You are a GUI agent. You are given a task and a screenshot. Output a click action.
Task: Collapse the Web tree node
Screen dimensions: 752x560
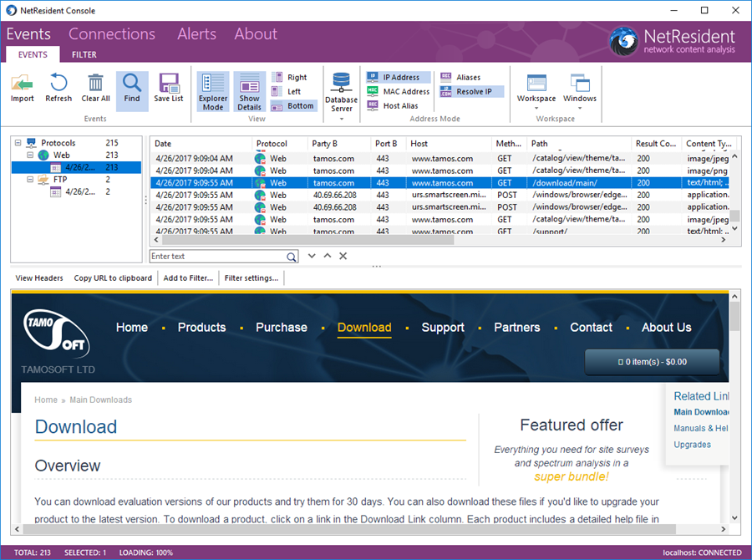(x=30, y=155)
